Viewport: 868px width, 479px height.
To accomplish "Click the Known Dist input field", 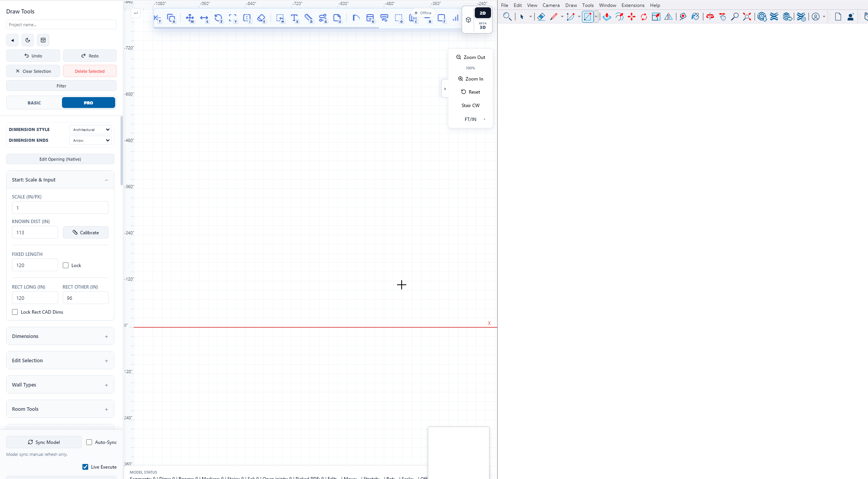I will coord(35,232).
